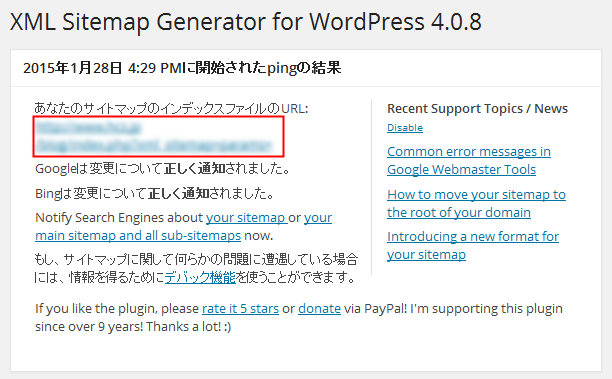
Task: Open the blurred sitemap index URL link
Action: point(153,136)
